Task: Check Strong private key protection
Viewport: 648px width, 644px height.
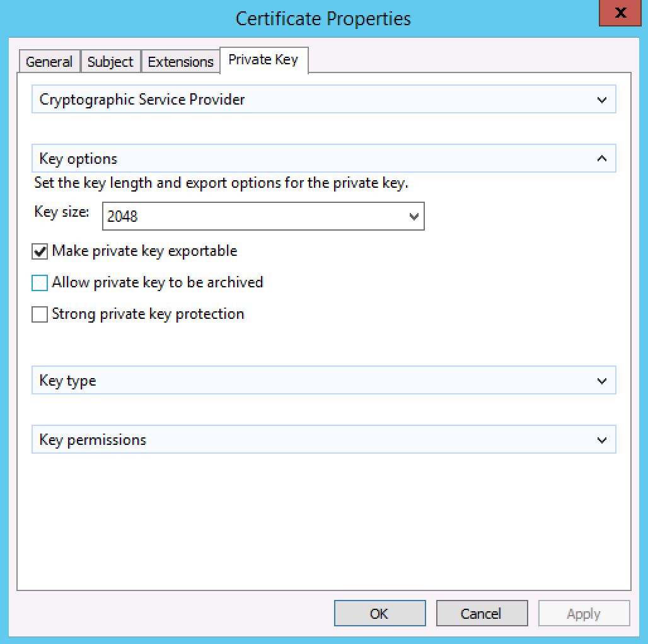Action: [40, 314]
